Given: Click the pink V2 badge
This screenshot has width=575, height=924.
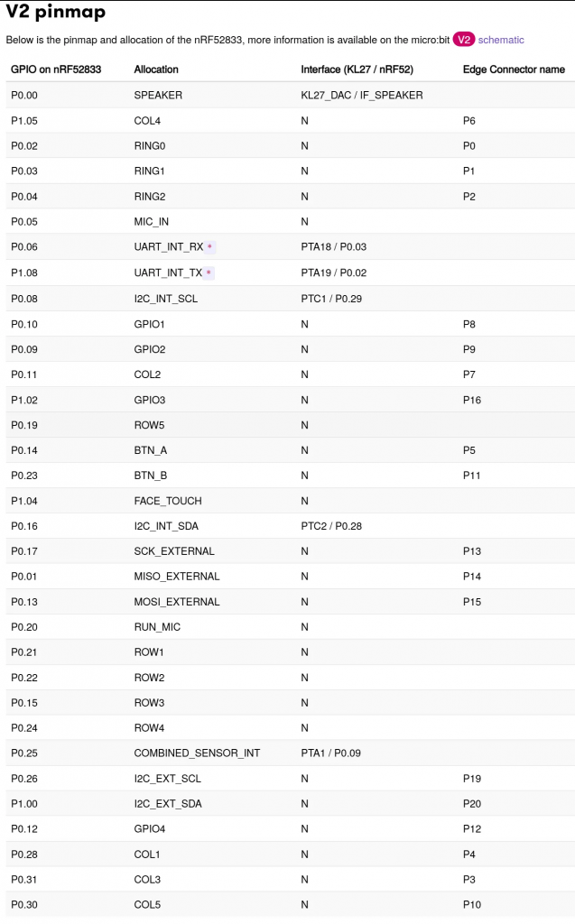Looking at the screenshot, I should 464,40.
